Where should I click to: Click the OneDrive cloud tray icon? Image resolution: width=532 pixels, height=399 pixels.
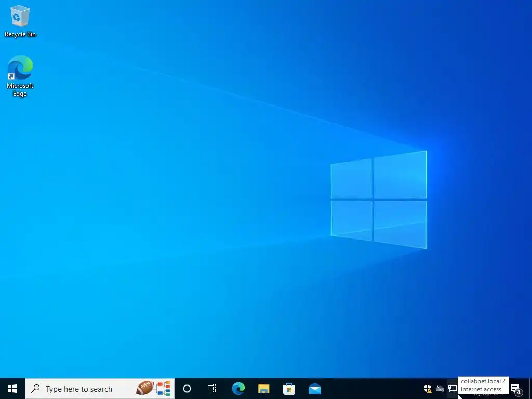point(440,389)
